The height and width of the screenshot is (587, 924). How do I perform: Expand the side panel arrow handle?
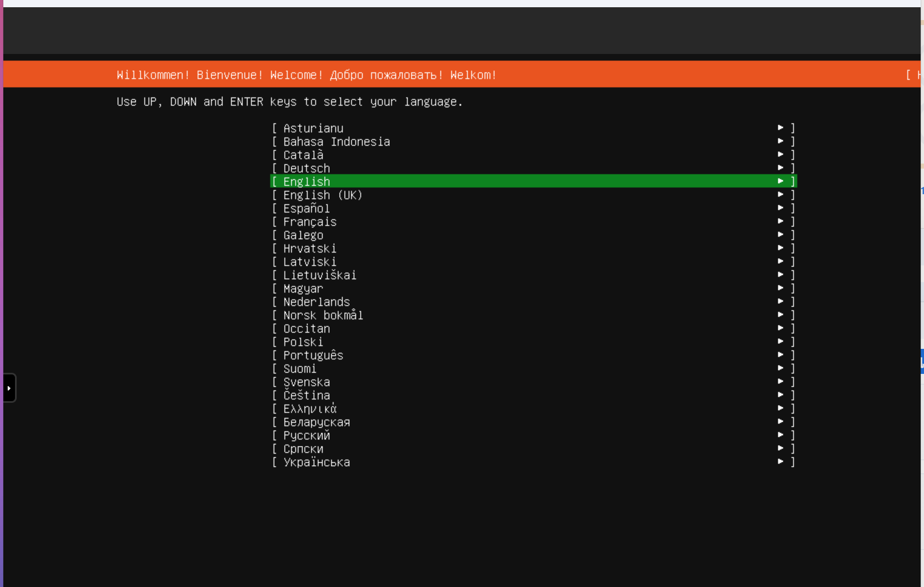pos(9,388)
